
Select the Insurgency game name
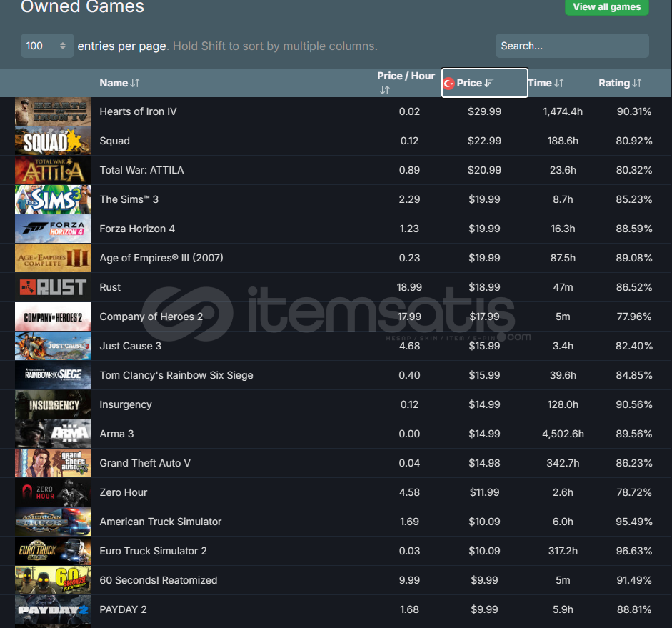point(126,404)
